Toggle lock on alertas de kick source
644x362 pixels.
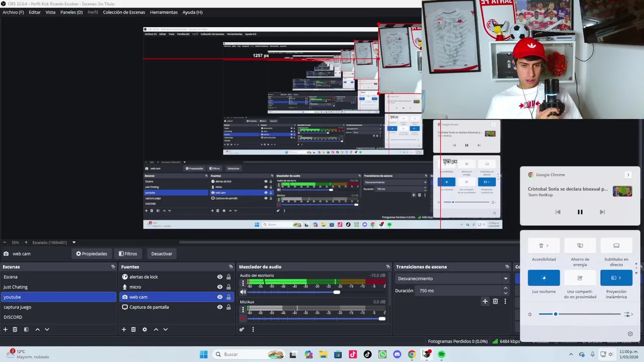[x=228, y=277]
